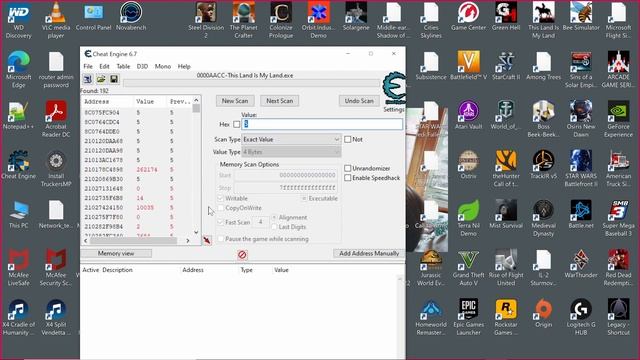Click the scan Value input field
Image resolution: width=640 pixels, height=360 pixels.
pyautogui.click(x=322, y=124)
